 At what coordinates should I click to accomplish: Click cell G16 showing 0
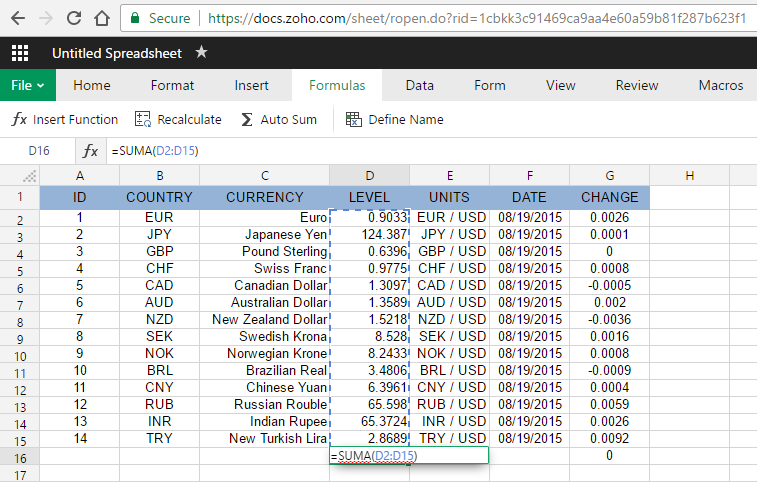pyautogui.click(x=610, y=455)
